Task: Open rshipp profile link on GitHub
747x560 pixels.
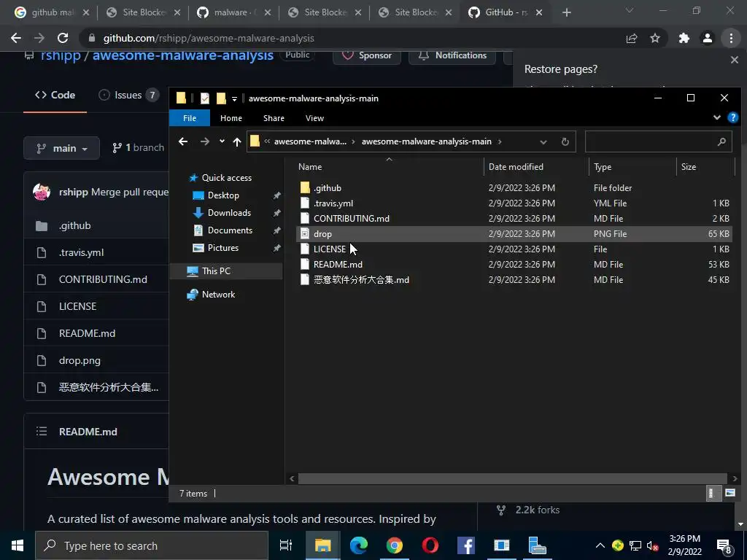Action: tap(61, 55)
